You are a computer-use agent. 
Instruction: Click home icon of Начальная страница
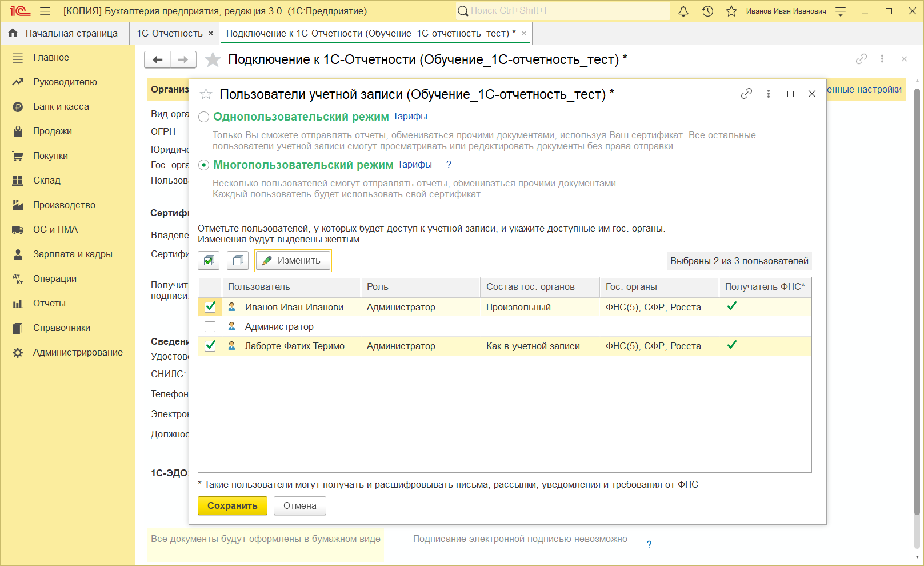point(13,33)
